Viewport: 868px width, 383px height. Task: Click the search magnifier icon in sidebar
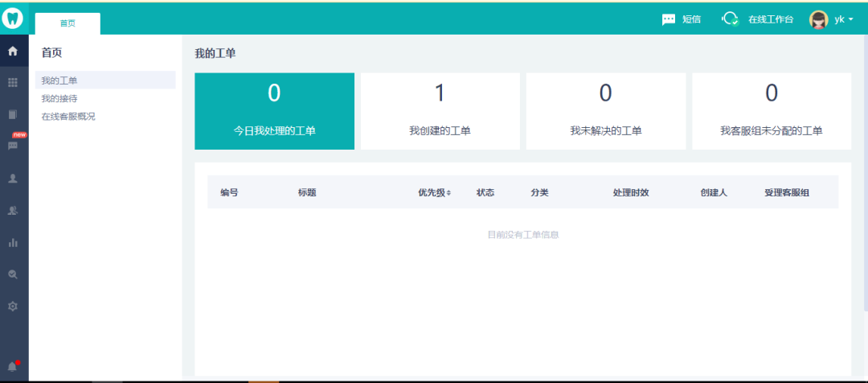[x=13, y=274]
